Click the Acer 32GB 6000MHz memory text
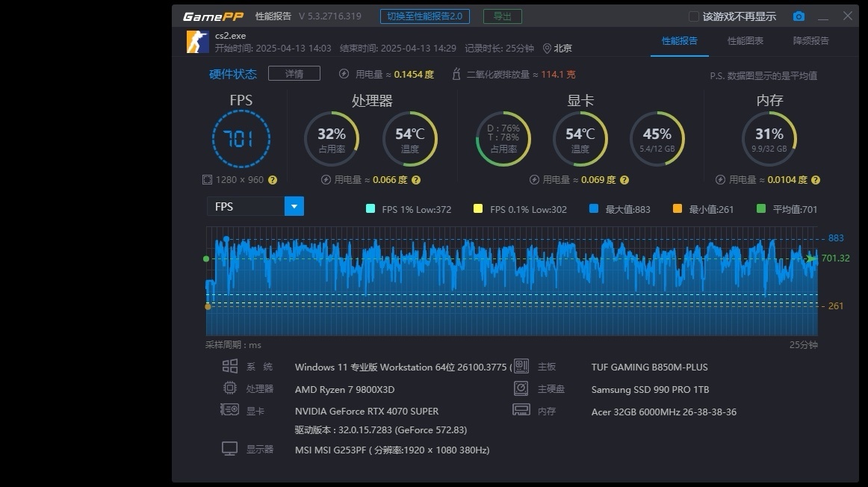The image size is (868, 487). click(x=664, y=412)
